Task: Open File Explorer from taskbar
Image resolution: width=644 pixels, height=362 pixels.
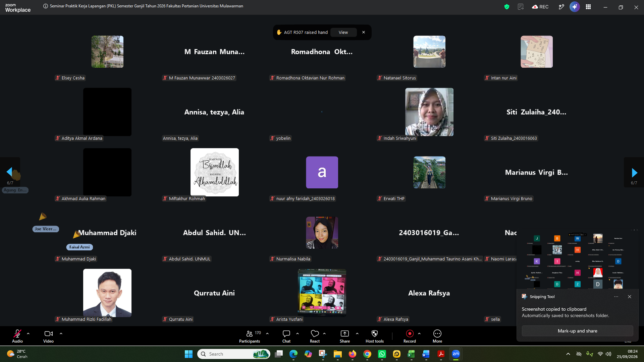Action: pyautogui.click(x=337, y=354)
